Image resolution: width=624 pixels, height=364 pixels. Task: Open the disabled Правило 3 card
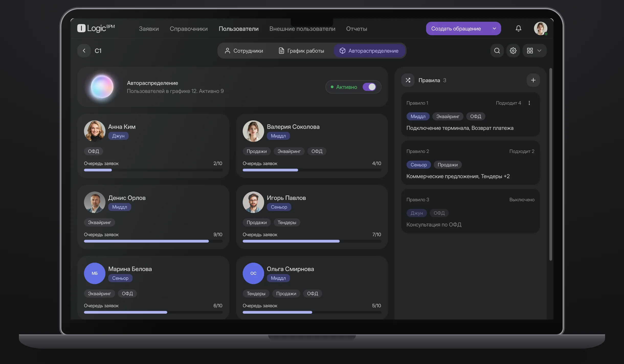470,211
